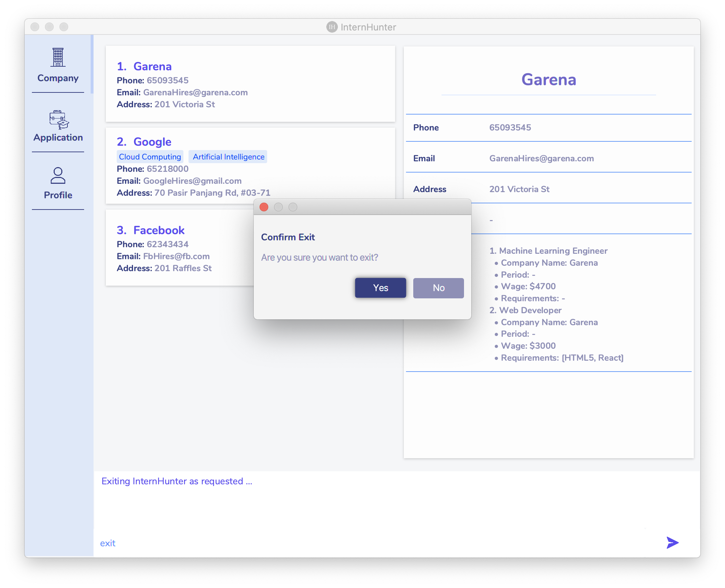Switch to the Profile tab label
Image resolution: width=725 pixels, height=588 pixels.
(58, 195)
